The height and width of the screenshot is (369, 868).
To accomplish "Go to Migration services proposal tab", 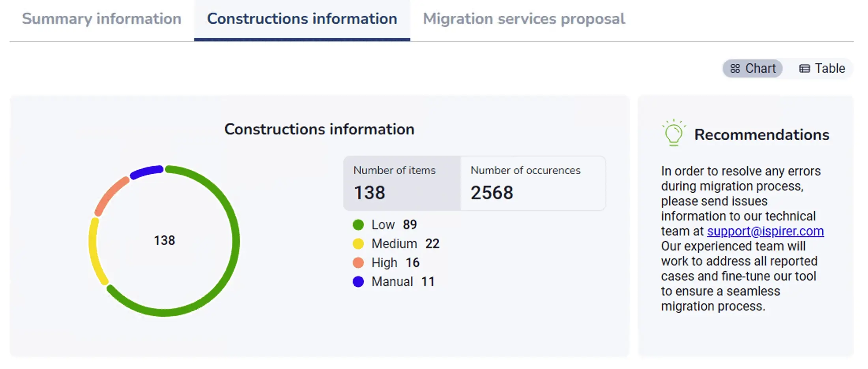I will click(x=524, y=19).
